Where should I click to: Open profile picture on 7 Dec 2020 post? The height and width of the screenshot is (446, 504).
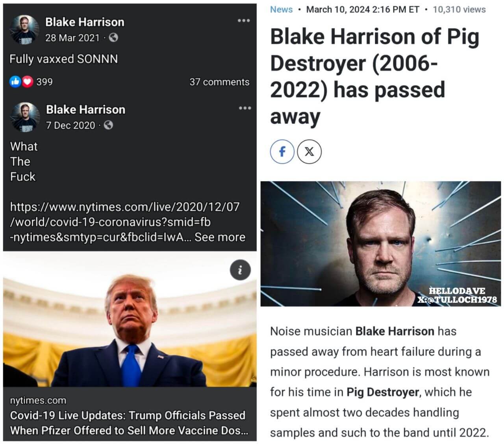25,117
